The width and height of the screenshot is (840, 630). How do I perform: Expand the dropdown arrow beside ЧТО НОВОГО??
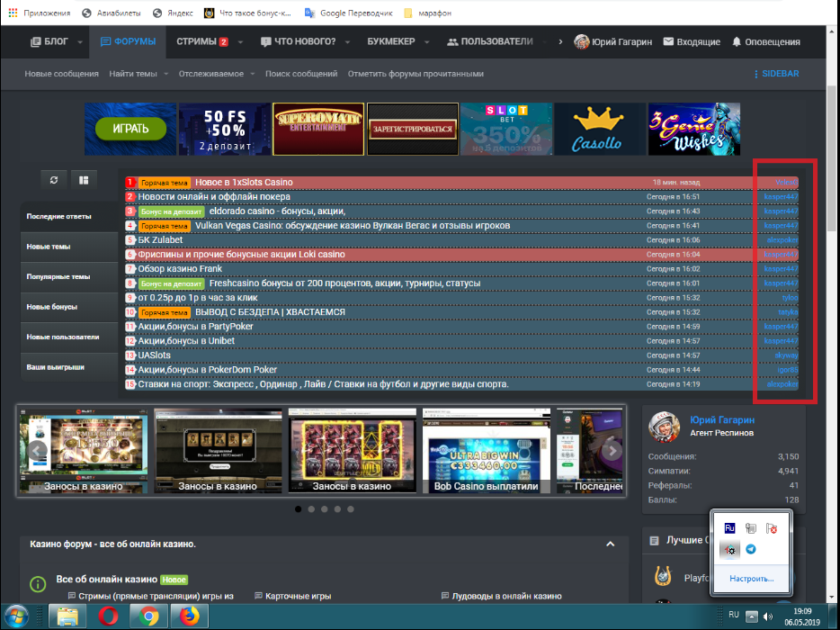point(348,42)
